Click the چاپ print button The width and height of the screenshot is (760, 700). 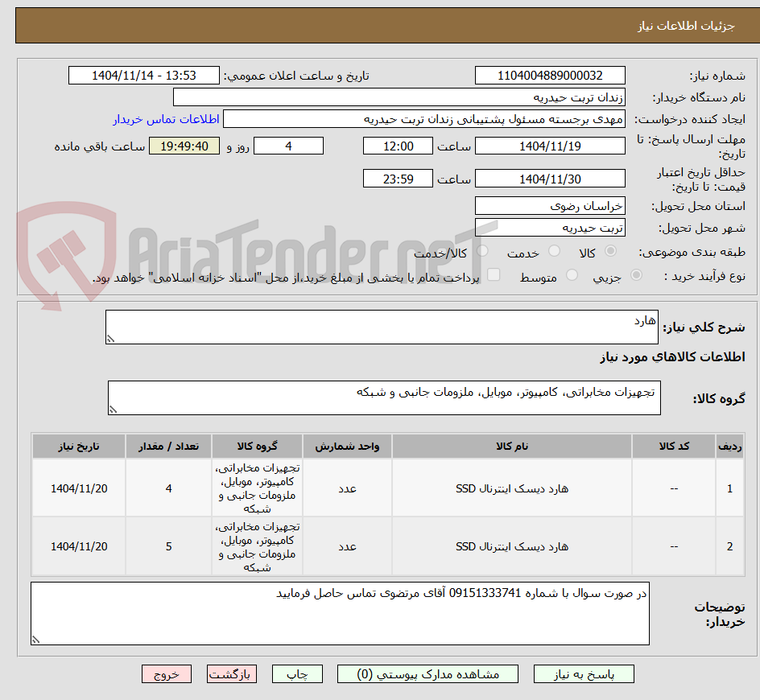pos(297,673)
